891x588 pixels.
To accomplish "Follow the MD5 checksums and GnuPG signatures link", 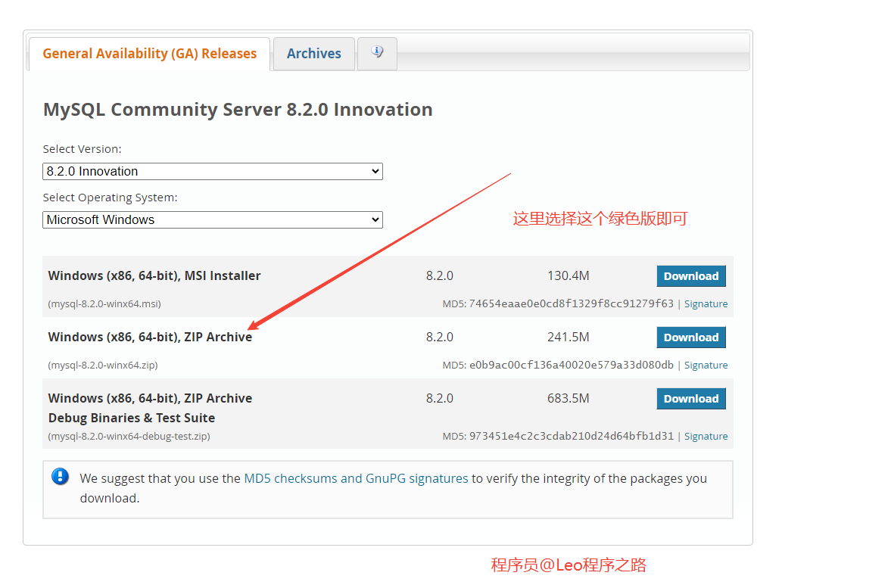I will tap(356, 478).
